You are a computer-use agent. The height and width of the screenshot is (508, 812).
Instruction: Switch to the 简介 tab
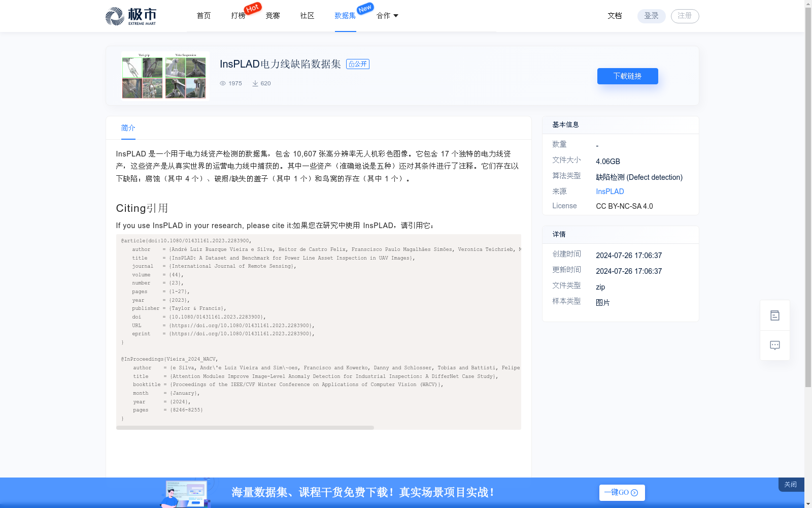click(128, 128)
